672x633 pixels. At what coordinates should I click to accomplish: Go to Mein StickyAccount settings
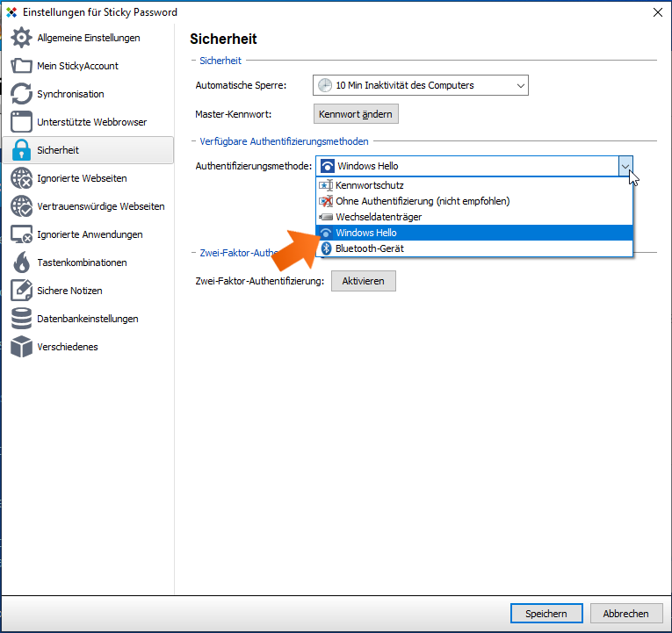[x=89, y=66]
